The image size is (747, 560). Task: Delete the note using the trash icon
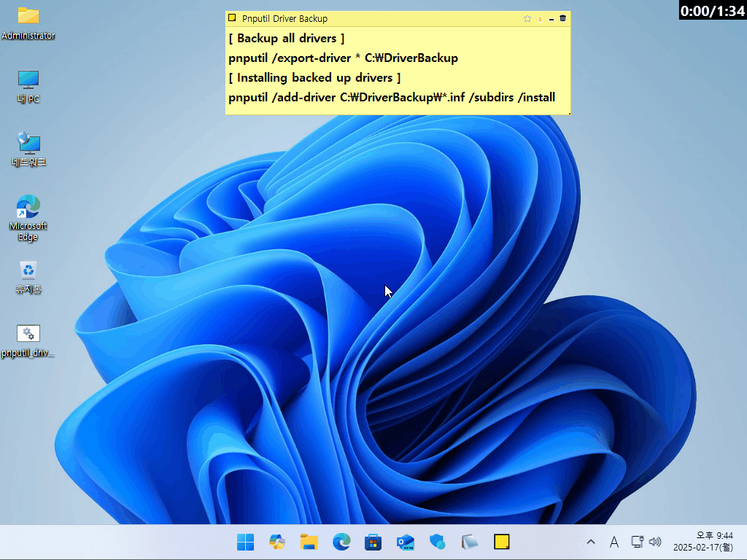click(562, 18)
